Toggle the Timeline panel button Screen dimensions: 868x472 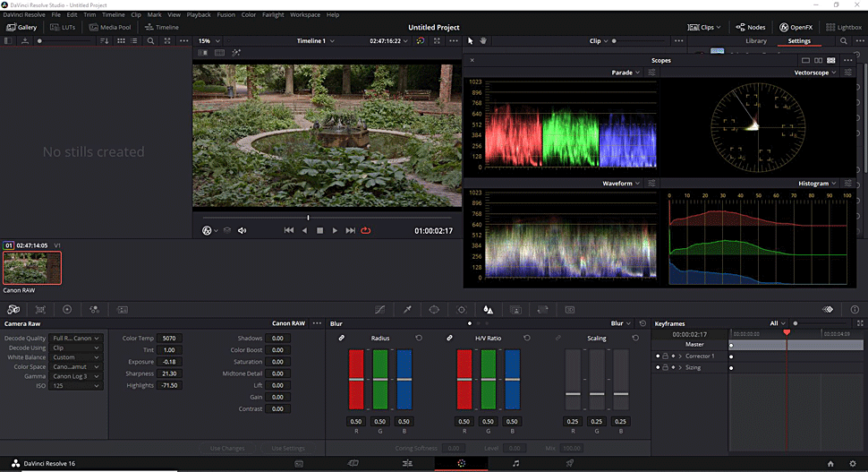[x=161, y=27]
